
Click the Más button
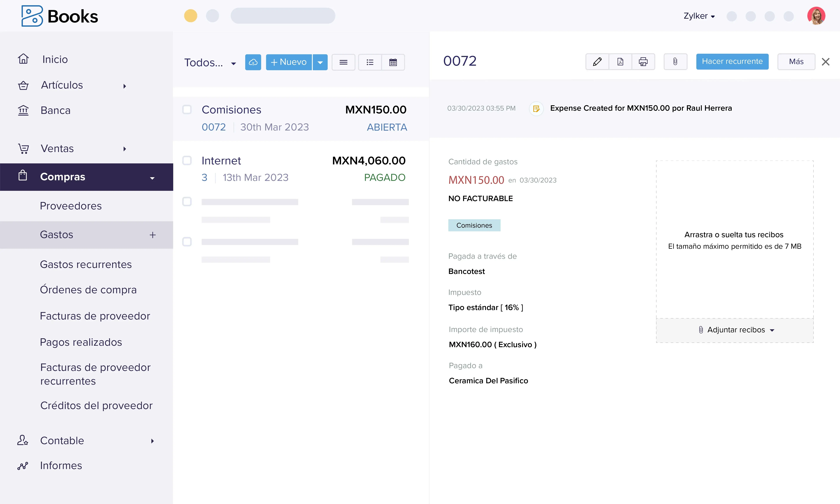796,61
